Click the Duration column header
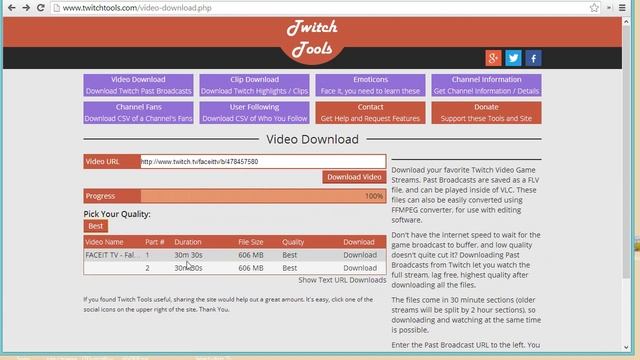The height and width of the screenshot is (360, 640). (x=188, y=242)
